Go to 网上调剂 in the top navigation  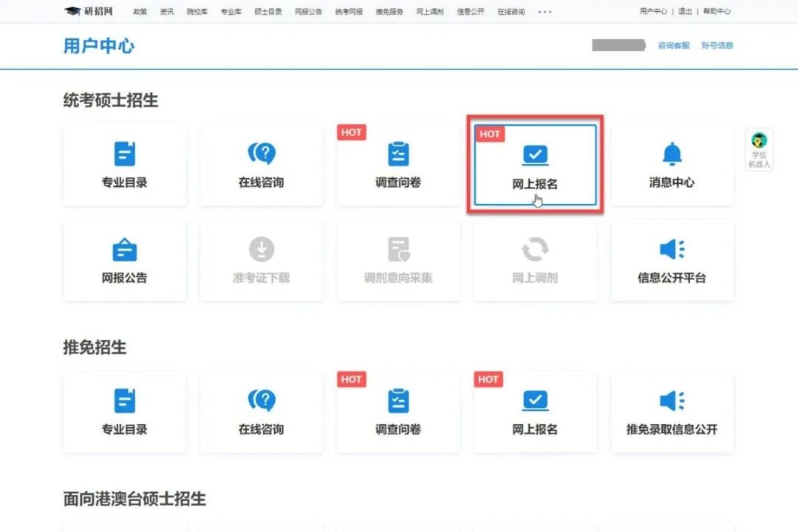[429, 12]
